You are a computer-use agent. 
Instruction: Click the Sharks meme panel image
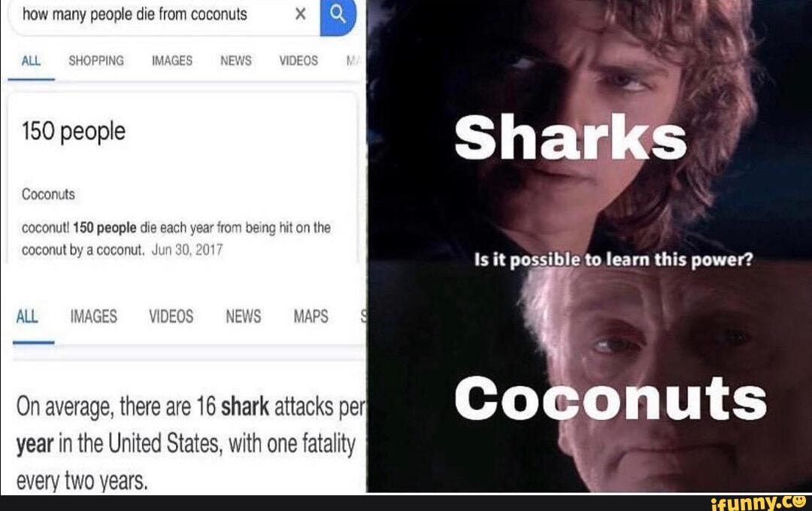pos(589,129)
